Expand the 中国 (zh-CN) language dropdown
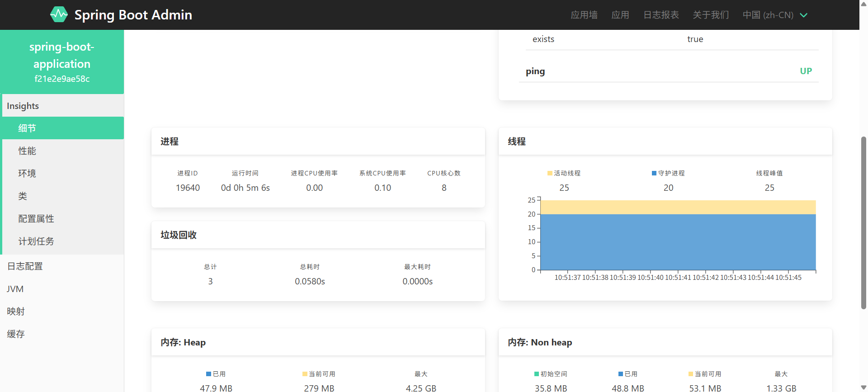This screenshot has width=868, height=392. [775, 15]
